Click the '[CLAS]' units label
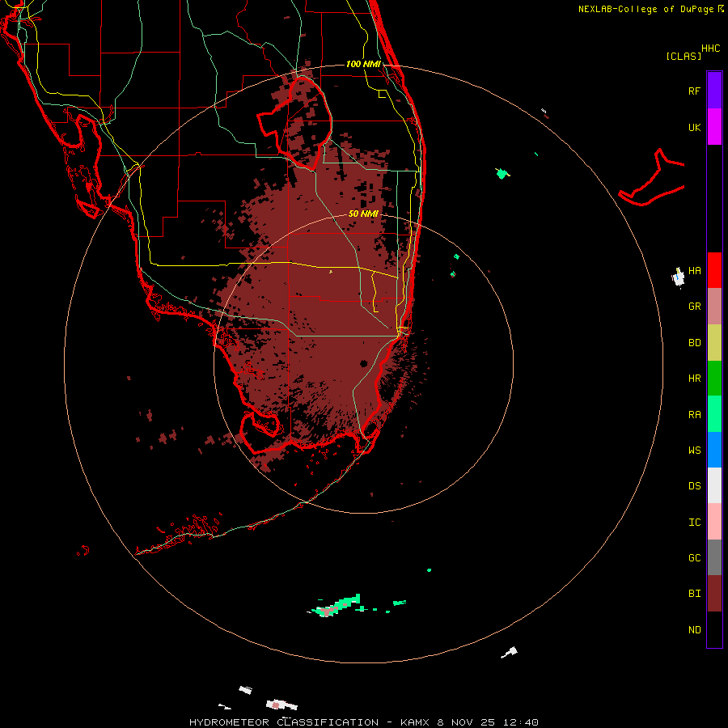This screenshot has height=728, width=728. click(684, 56)
